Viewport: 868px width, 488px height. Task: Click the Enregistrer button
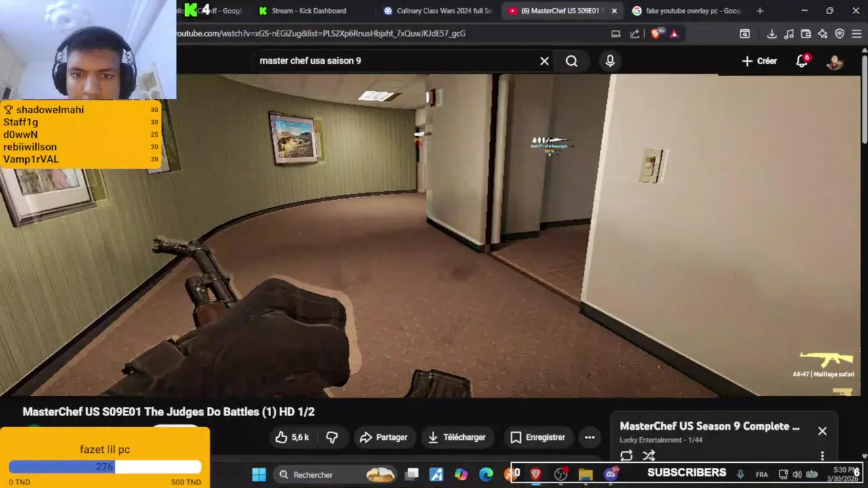[538, 437]
